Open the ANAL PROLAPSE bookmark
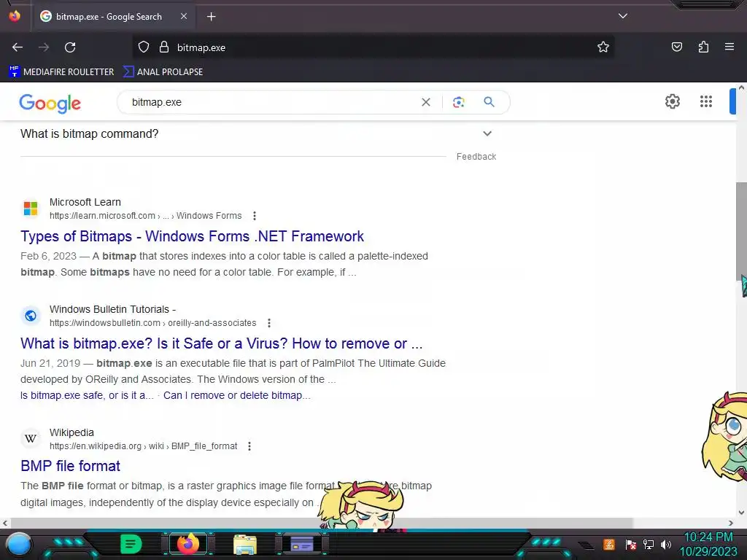This screenshot has height=560, width=747. [163, 72]
